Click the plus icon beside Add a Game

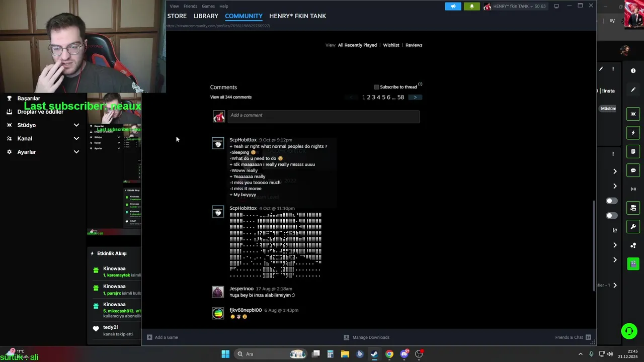tap(149, 337)
